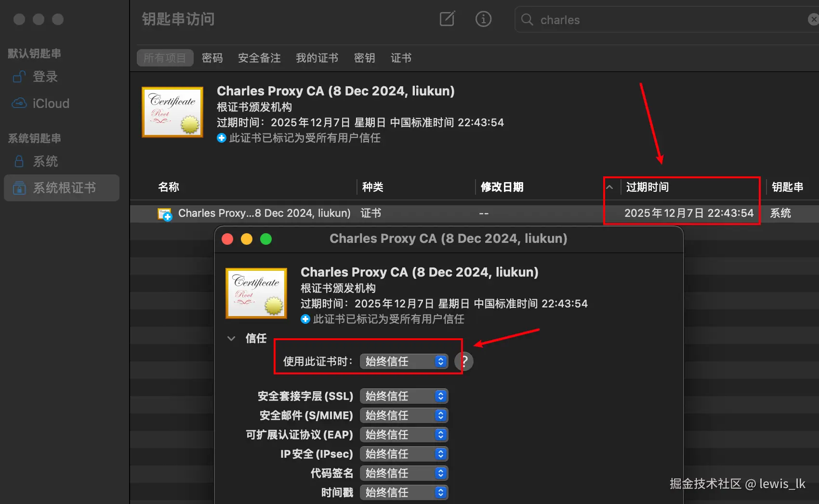This screenshot has width=819, height=504.
Task: Click the 种类 cell showing 证书
Action: (x=371, y=213)
